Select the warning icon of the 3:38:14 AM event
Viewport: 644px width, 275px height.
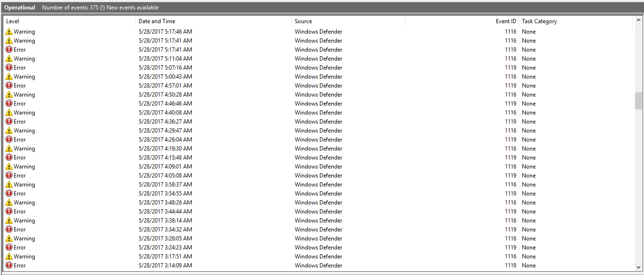pos(9,221)
